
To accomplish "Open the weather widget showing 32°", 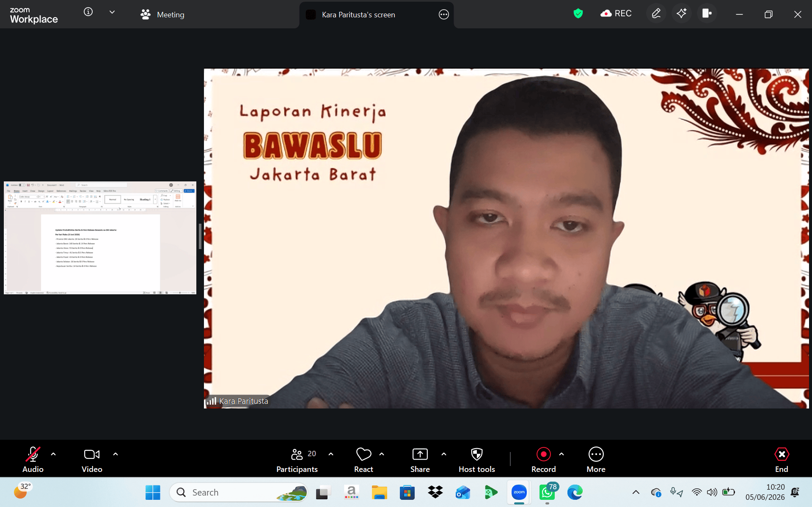I will click(x=22, y=491).
